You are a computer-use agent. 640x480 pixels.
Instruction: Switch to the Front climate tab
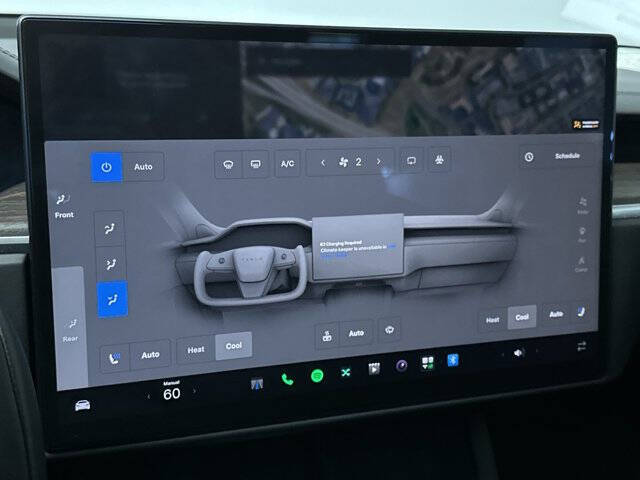click(x=64, y=207)
